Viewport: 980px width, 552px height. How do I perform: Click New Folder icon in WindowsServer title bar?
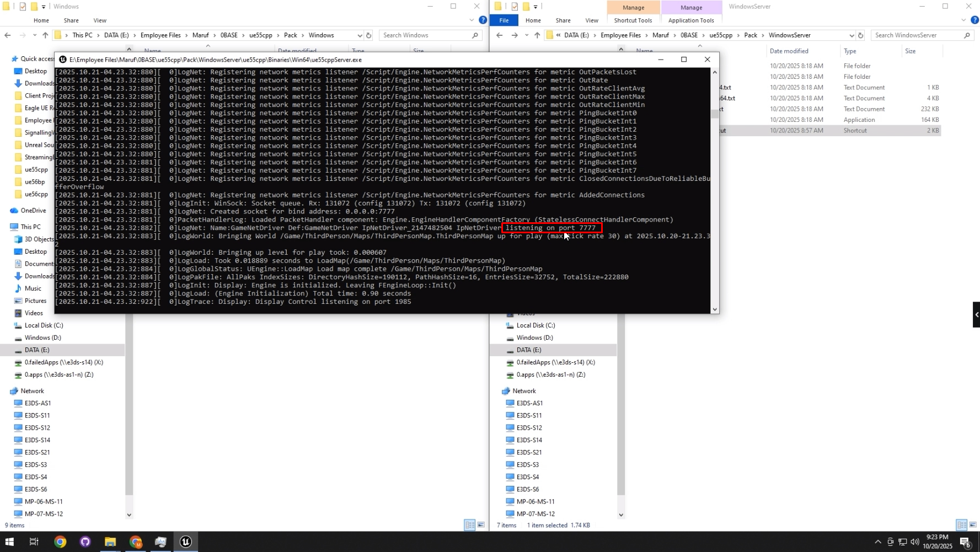point(526,7)
